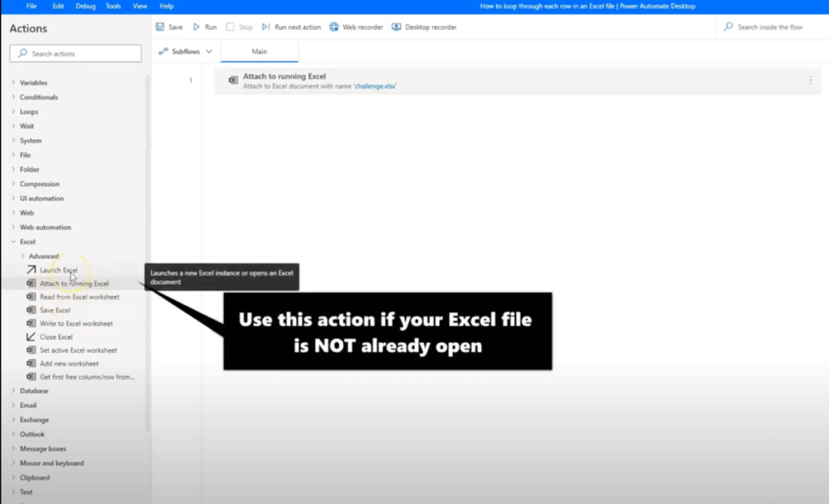Screen dimensions: 829x504
Task: Open the Tools menu
Action: point(113,5)
